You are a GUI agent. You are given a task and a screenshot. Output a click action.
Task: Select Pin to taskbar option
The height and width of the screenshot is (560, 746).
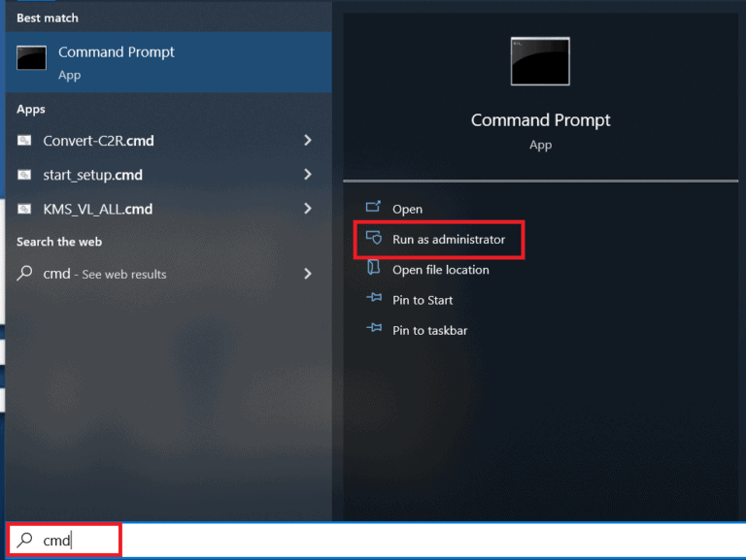tap(429, 330)
